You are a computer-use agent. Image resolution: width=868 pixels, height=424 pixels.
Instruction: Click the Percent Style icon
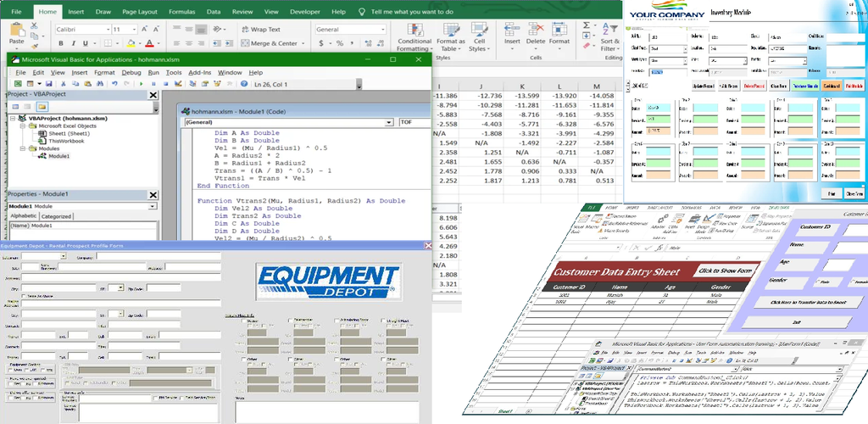(x=339, y=43)
